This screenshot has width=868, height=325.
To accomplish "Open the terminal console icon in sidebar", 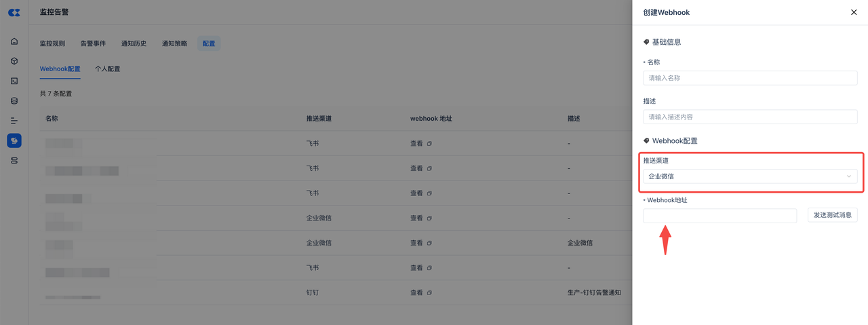I will point(14,81).
